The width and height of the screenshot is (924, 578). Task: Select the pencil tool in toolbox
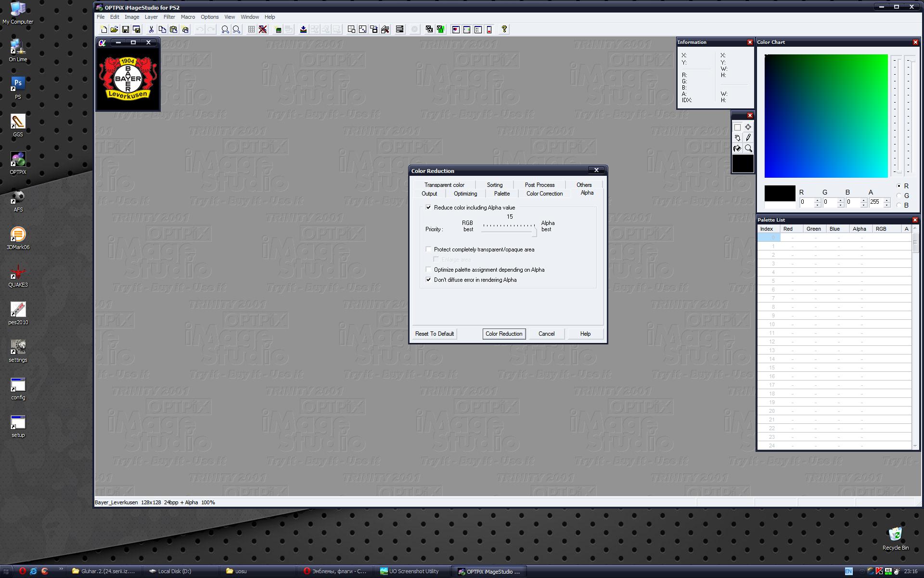[x=748, y=138]
